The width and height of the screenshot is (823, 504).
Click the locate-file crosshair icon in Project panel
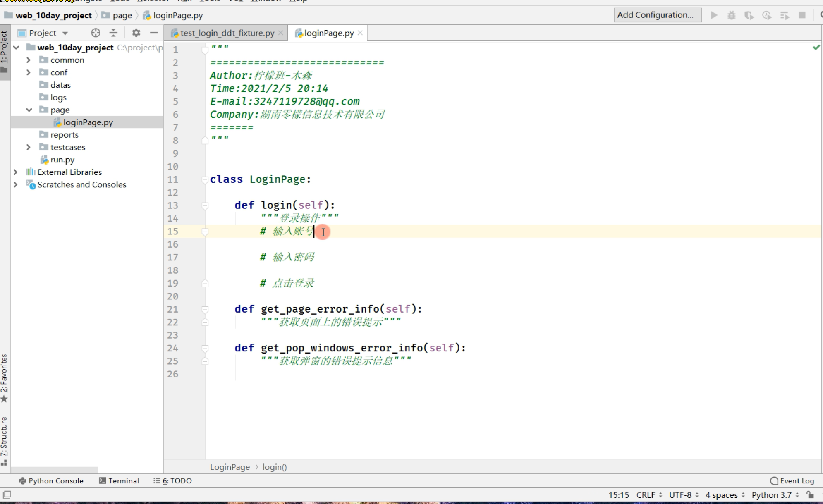click(x=96, y=33)
